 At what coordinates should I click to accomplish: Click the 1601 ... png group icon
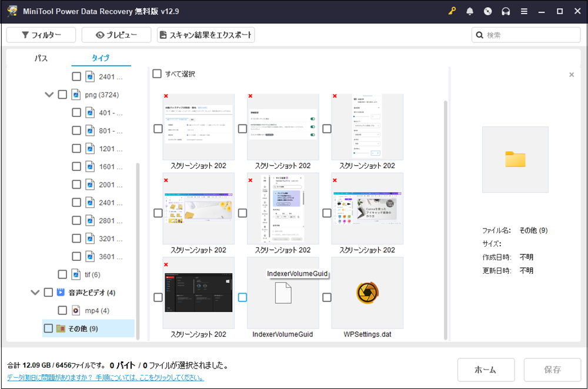(90, 167)
